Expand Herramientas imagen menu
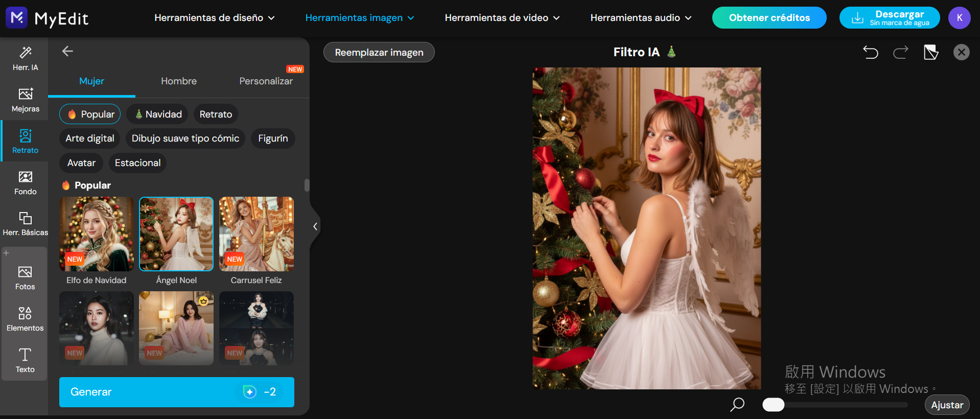Screen dimensions: 980x419 pyautogui.click(x=360, y=18)
